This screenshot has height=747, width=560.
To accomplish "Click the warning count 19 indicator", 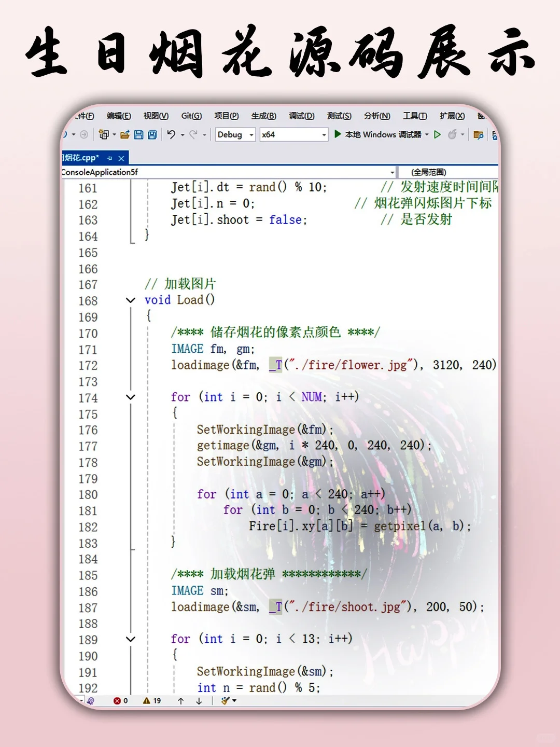I will click(x=152, y=701).
